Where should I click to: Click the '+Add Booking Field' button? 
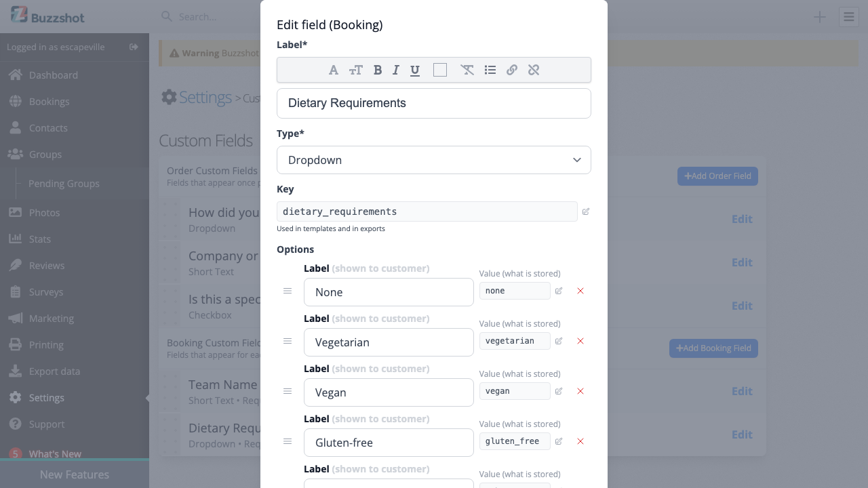713,348
